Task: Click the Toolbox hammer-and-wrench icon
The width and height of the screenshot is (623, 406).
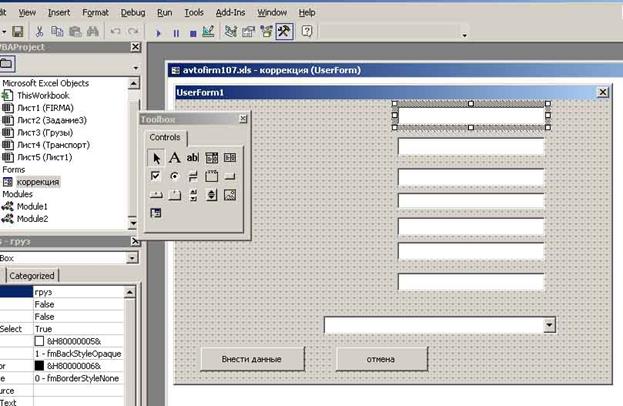Action: coord(284,31)
